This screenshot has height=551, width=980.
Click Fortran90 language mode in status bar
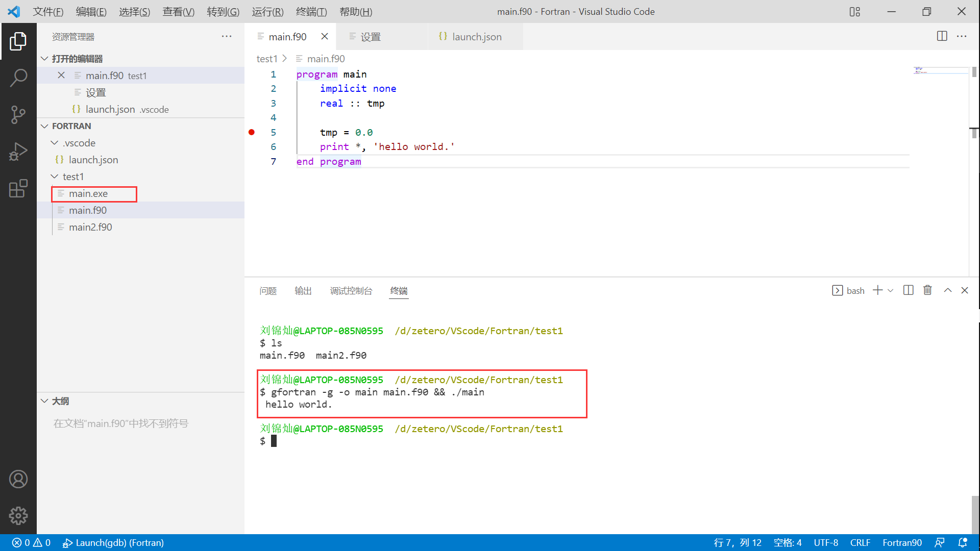pyautogui.click(x=902, y=542)
